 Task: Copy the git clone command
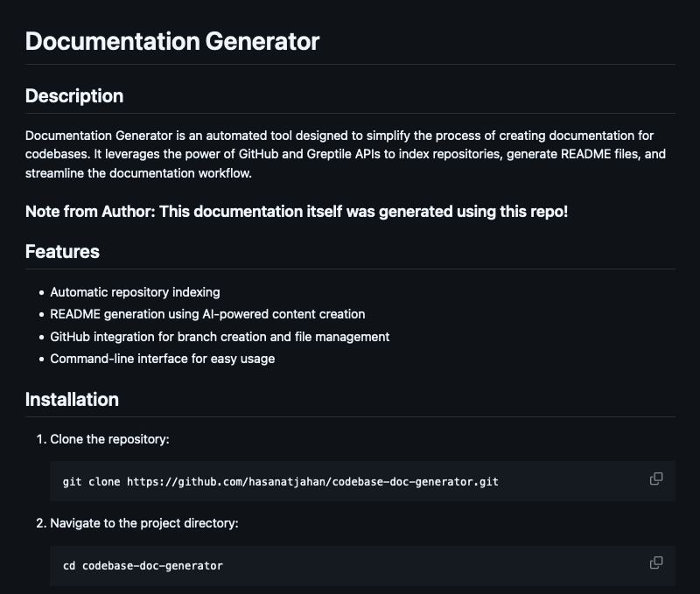655,479
